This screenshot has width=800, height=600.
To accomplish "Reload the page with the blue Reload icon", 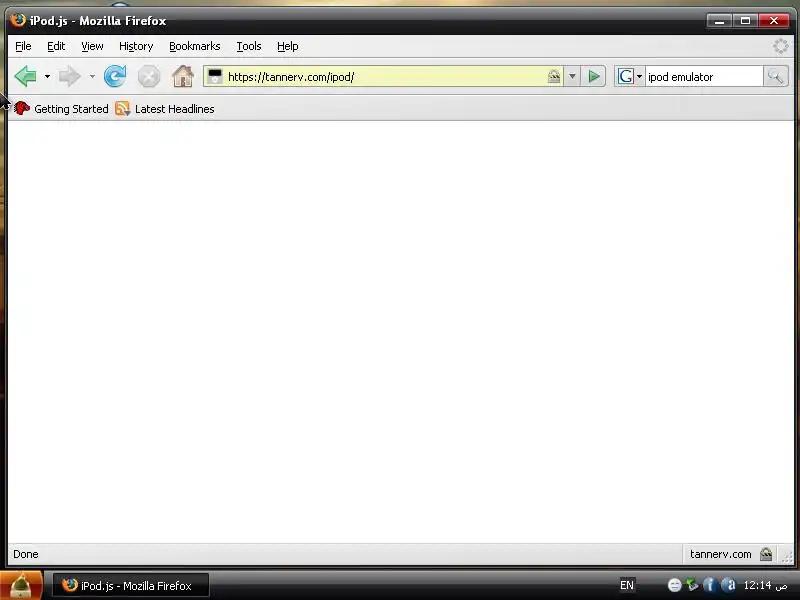I will [115, 77].
